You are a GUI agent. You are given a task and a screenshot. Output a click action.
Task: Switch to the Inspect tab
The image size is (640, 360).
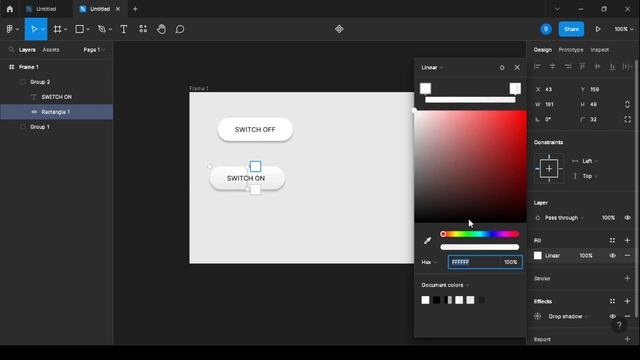(x=600, y=50)
